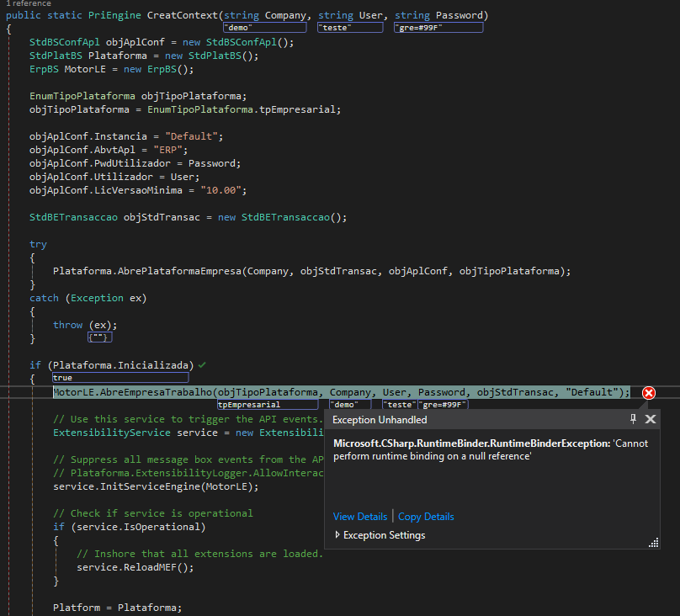Open the '1 reference' CodeLens link
Image resolution: width=680 pixels, height=616 pixels.
28,3
